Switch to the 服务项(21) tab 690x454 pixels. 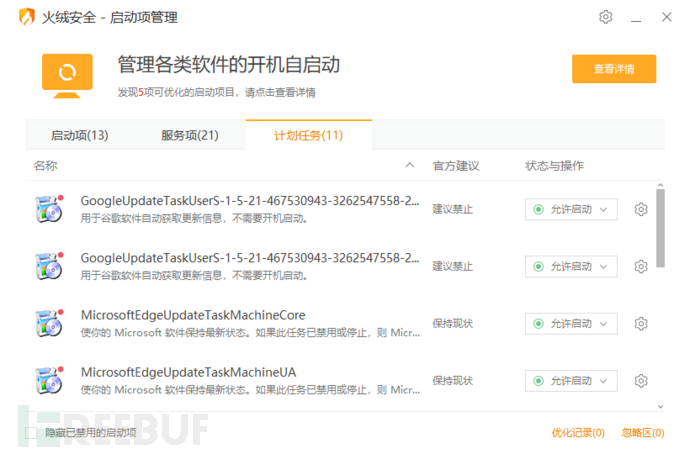pyautogui.click(x=190, y=135)
